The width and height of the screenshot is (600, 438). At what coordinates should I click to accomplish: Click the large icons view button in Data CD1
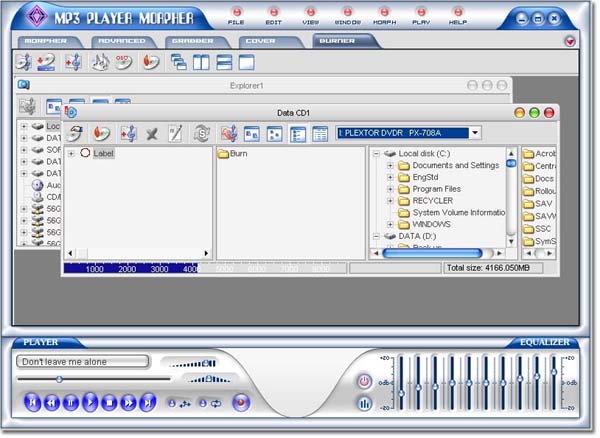pos(252,133)
